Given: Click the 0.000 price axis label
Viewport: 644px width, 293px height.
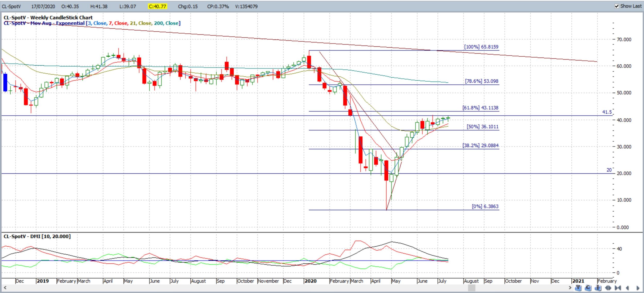Looking at the screenshot, I should [623, 227].
